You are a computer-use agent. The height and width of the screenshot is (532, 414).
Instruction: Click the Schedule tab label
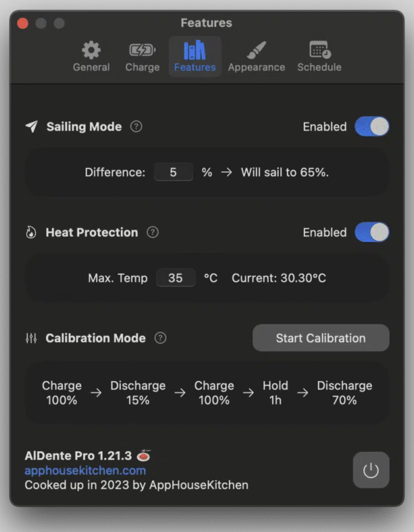coord(319,67)
